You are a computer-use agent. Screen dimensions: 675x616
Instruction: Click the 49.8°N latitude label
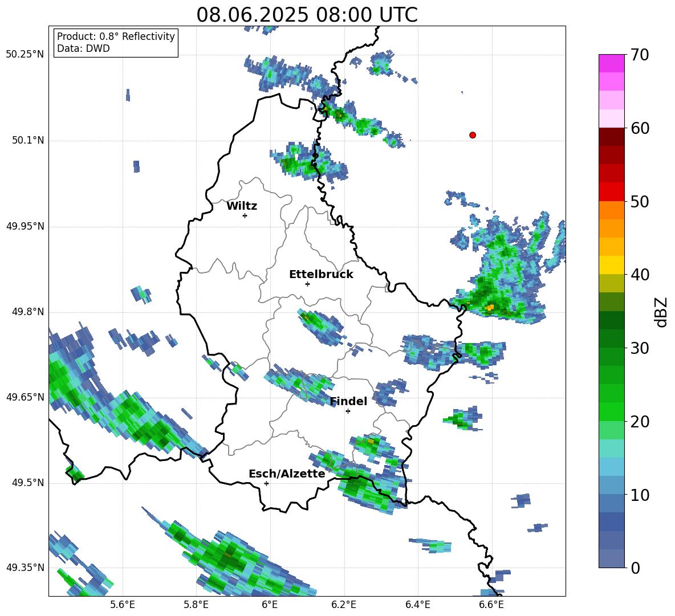pos(28,312)
